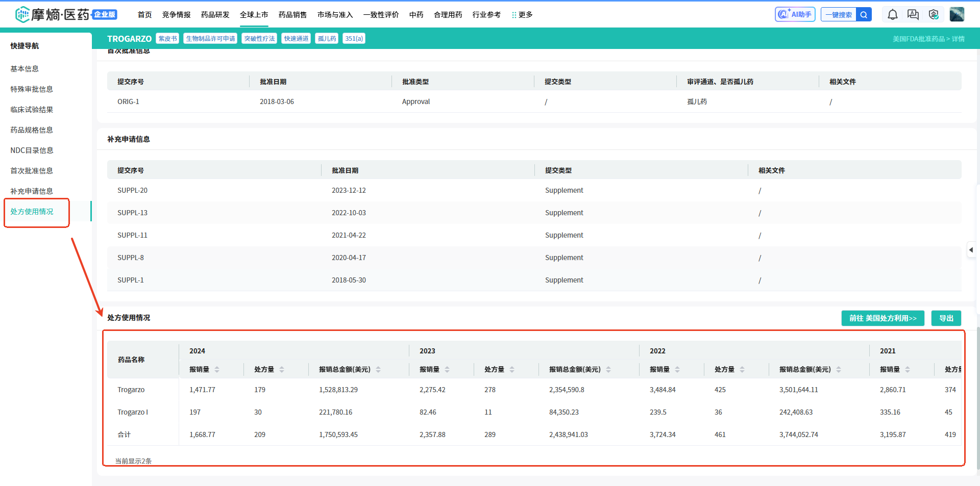
Task: Jump to 基本信息 in quick navigation
Action: (24, 69)
